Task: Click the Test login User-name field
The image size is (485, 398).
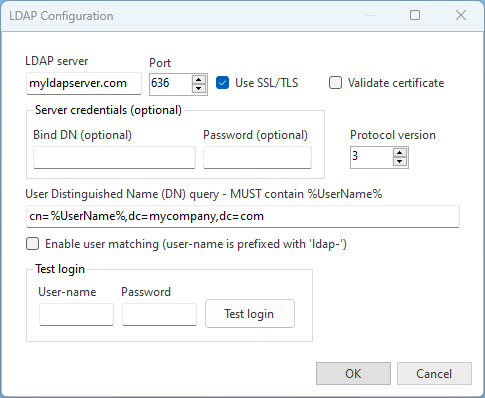Action: click(x=76, y=314)
